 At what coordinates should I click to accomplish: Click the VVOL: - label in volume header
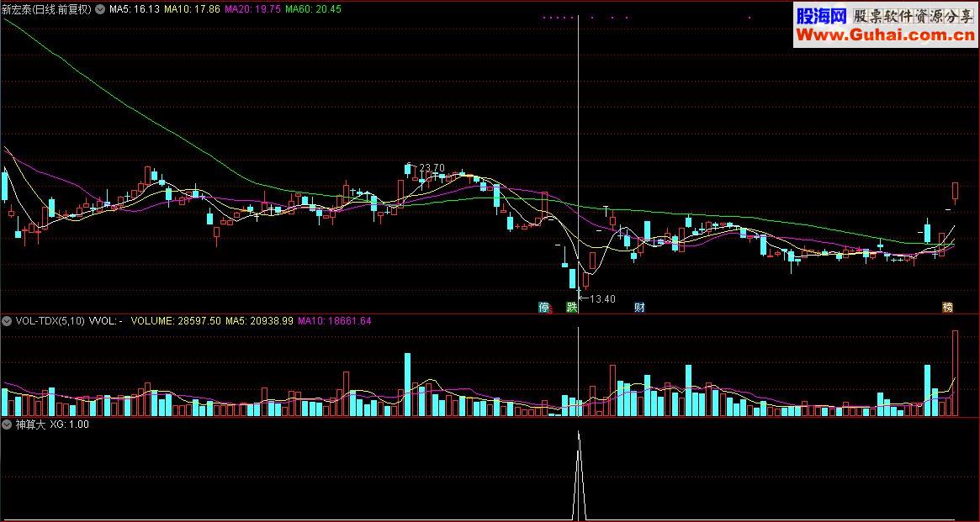[106, 321]
